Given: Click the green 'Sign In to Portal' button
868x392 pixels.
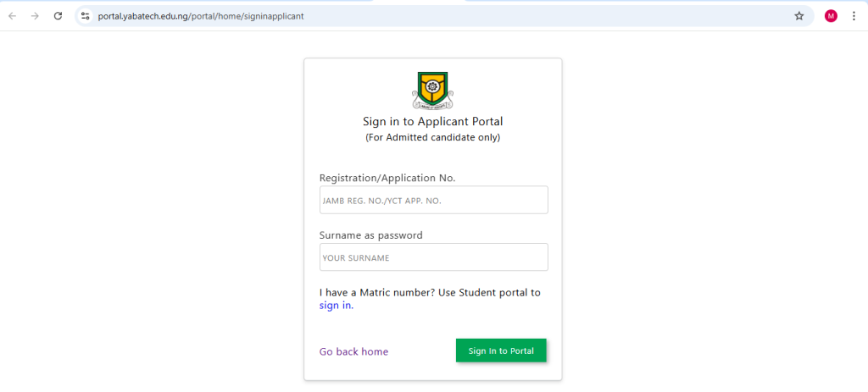Looking at the screenshot, I should 501,351.
